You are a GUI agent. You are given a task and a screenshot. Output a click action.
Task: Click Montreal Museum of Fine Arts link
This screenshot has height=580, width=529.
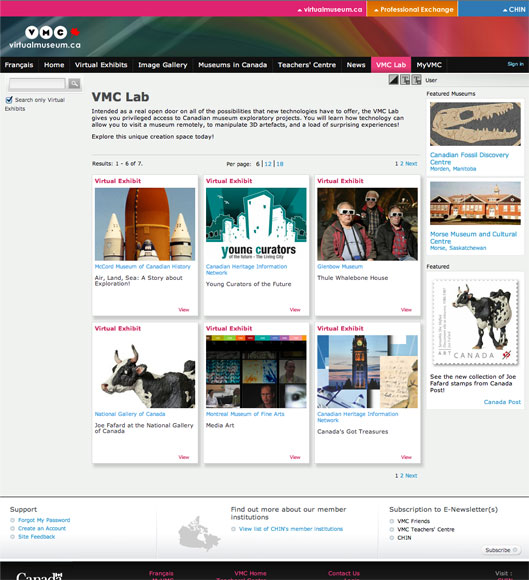[x=245, y=414]
